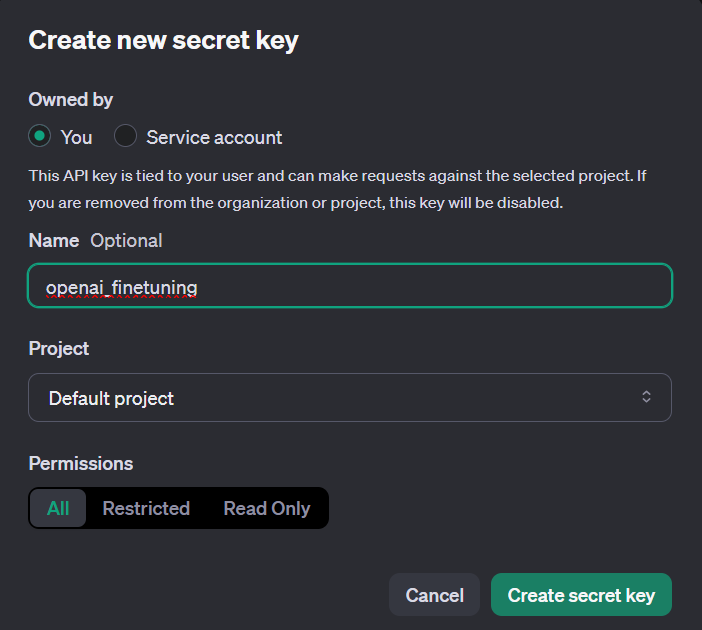Click the "Service account" label text

214,137
